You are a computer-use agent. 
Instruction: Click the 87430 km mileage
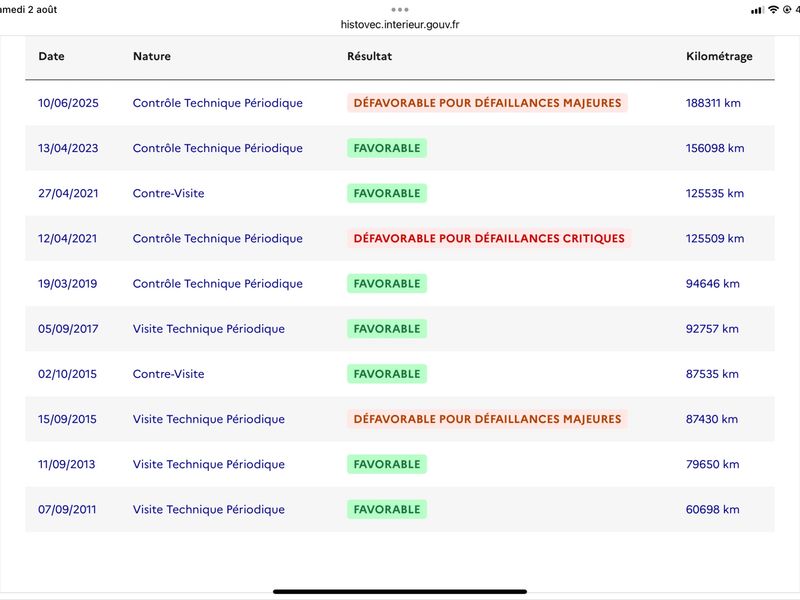pyautogui.click(x=712, y=419)
